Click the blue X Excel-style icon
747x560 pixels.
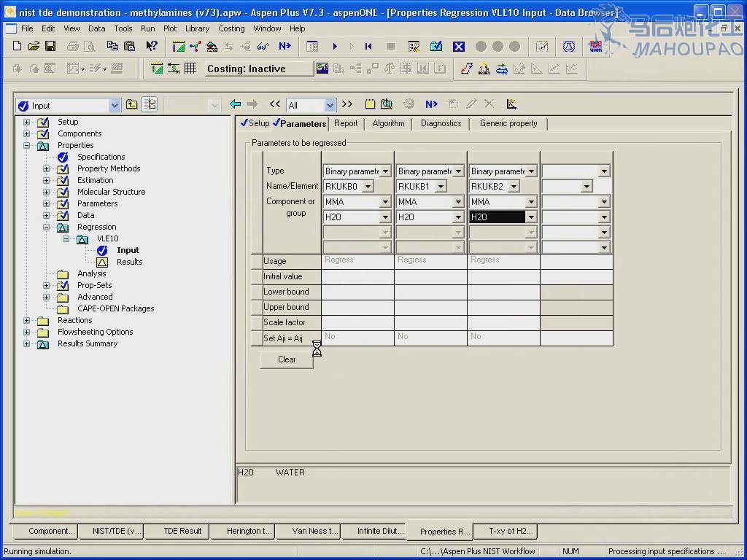[459, 46]
